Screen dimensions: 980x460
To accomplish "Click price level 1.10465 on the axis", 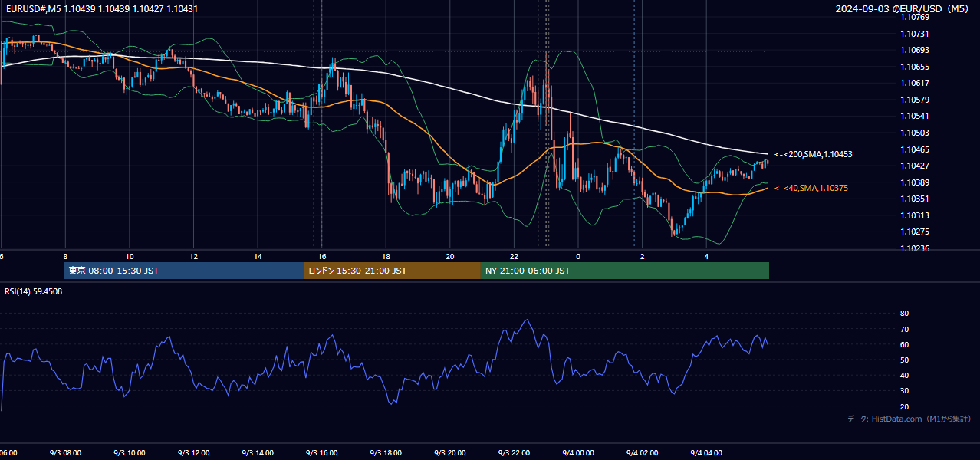I will point(915,149).
